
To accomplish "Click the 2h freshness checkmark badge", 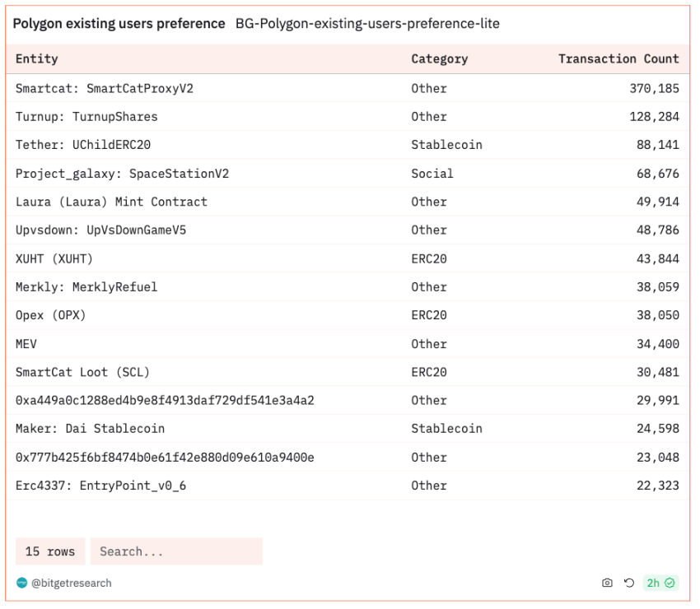I will 660,583.
